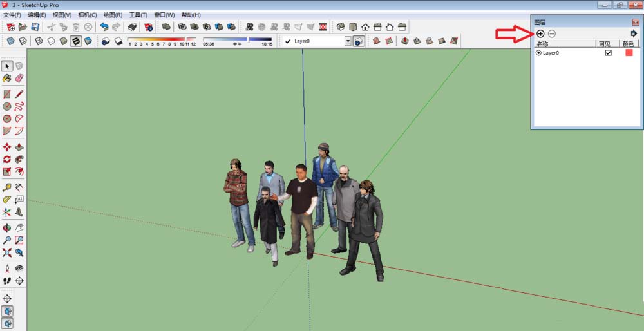Select the Eraser tool in left toolbar
This screenshot has width=644, height=331.
(19, 78)
